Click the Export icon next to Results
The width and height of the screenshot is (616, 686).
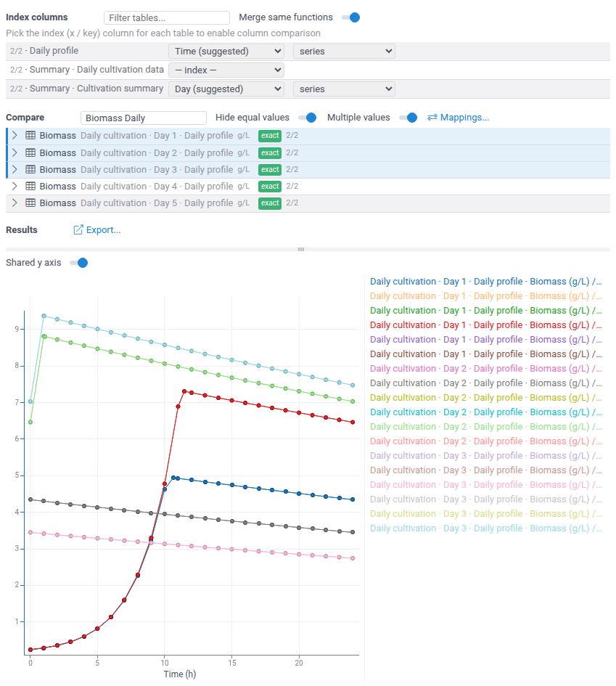78,229
